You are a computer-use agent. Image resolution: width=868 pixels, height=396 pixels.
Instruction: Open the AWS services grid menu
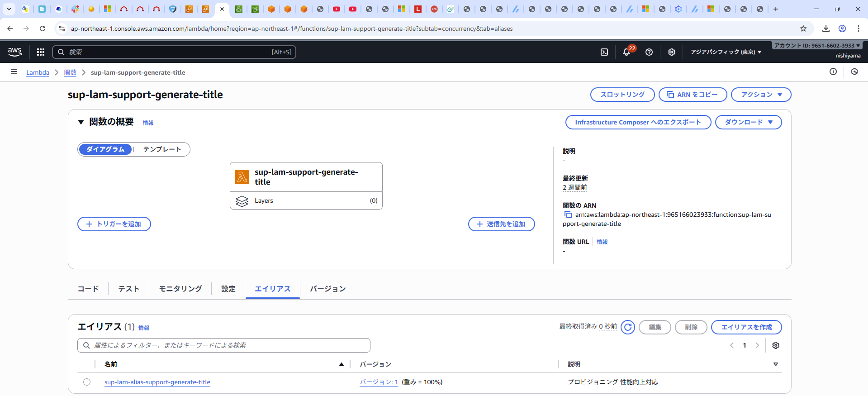(x=41, y=52)
